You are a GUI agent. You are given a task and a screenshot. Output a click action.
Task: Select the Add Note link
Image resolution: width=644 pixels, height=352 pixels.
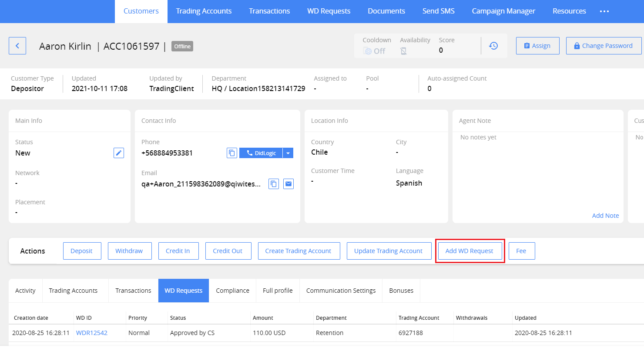point(605,215)
